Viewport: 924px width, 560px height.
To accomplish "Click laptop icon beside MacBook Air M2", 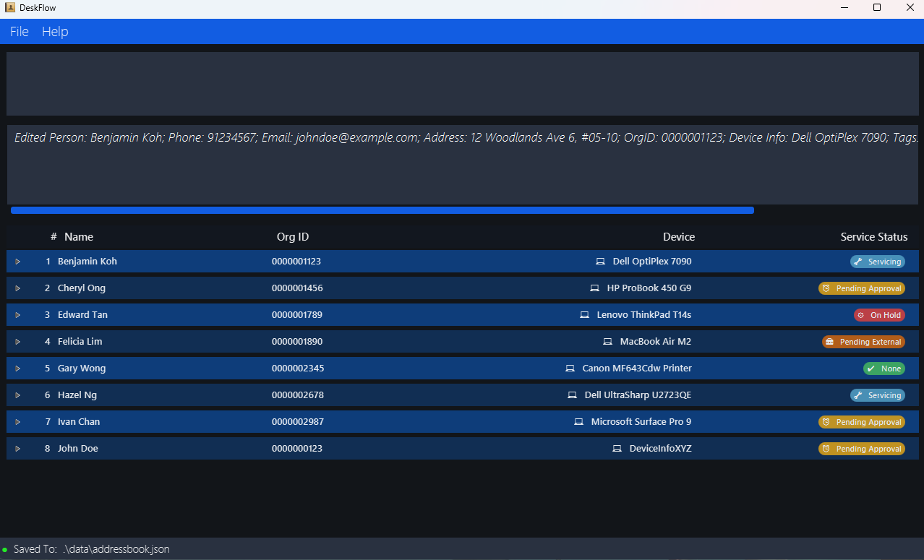I will coord(607,342).
